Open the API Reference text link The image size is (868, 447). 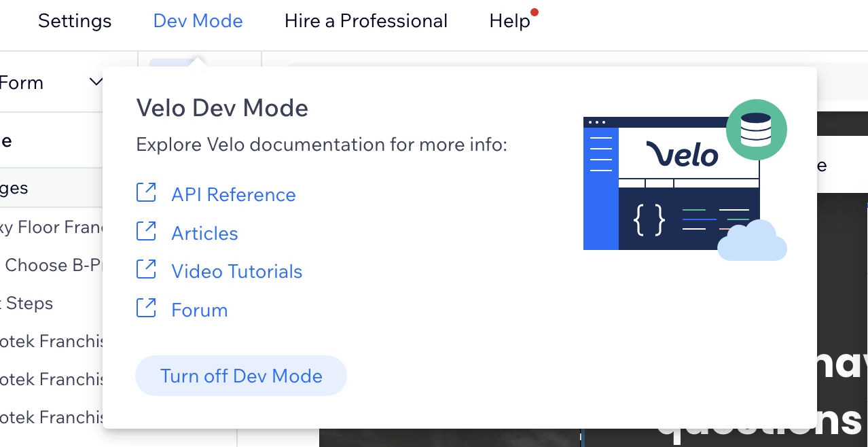pos(233,195)
